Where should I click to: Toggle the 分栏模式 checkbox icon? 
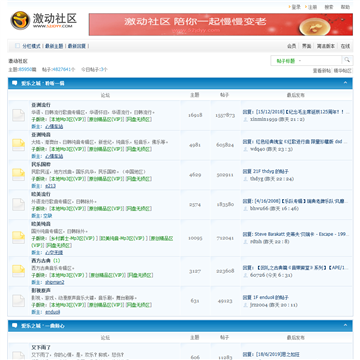(x=17, y=46)
